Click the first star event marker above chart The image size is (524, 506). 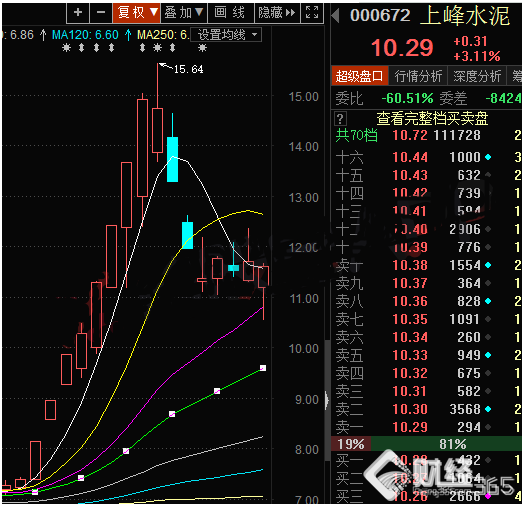tap(67, 48)
